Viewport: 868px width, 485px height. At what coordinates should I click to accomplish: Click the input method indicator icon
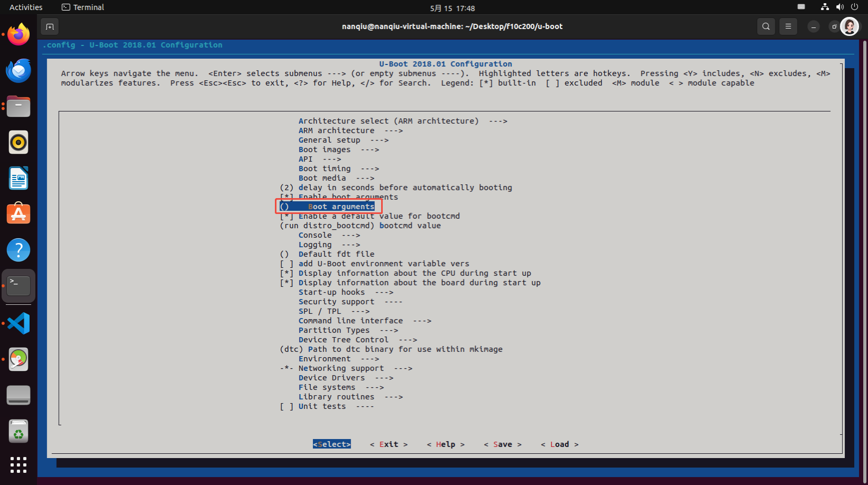801,7
